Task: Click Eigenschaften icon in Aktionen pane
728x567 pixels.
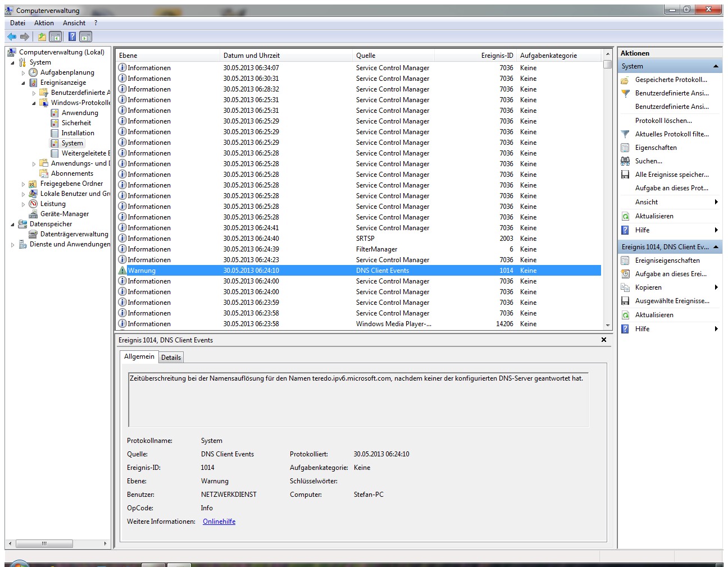Action: 625,148
